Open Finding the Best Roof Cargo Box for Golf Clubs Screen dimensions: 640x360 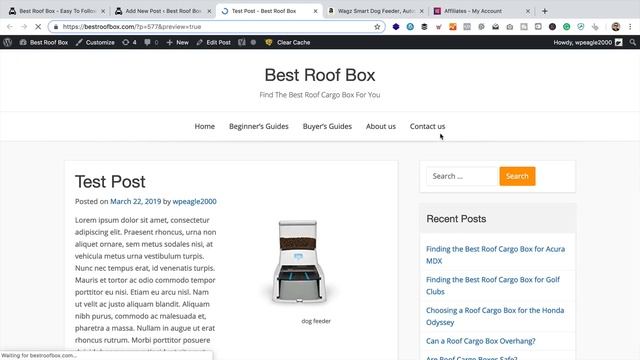click(x=493, y=285)
